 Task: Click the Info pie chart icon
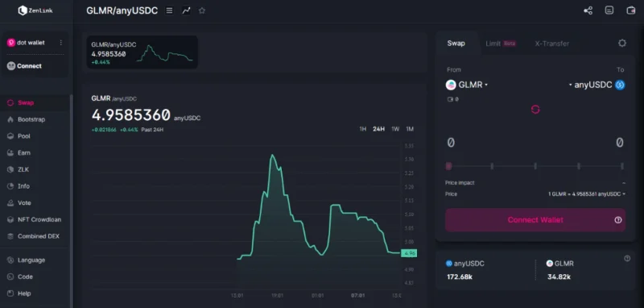[10, 186]
